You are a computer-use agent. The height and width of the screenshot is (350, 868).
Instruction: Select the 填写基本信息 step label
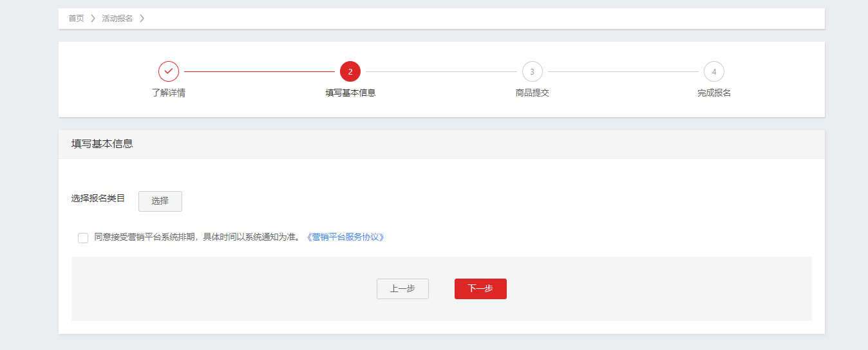click(x=350, y=93)
